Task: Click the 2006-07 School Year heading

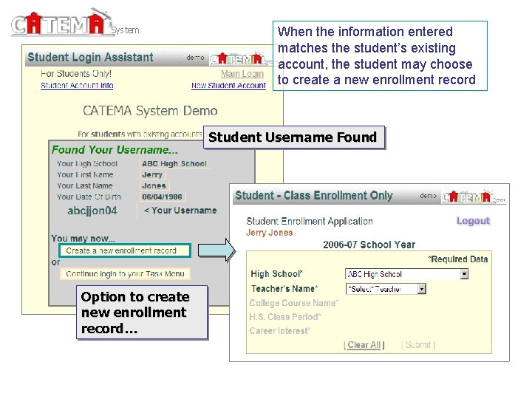Action: (x=369, y=245)
